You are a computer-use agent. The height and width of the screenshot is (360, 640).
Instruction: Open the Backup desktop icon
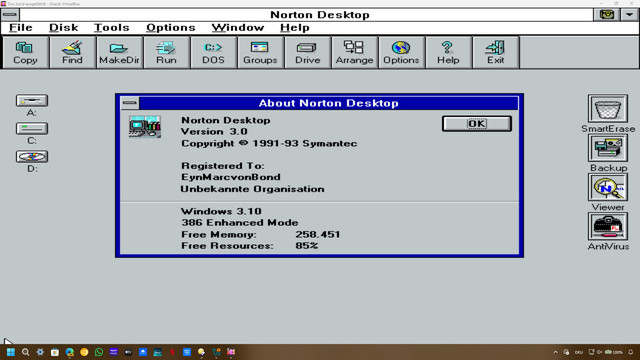pos(608,148)
